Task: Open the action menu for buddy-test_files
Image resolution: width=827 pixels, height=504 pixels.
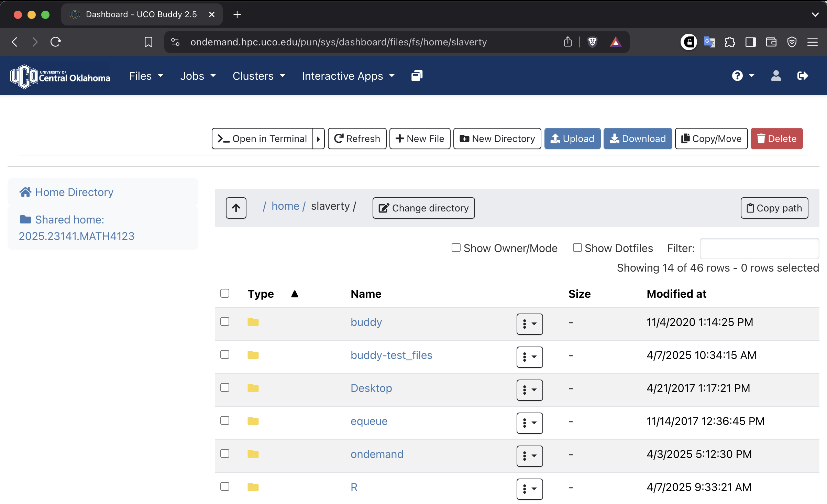Action: 529,357
